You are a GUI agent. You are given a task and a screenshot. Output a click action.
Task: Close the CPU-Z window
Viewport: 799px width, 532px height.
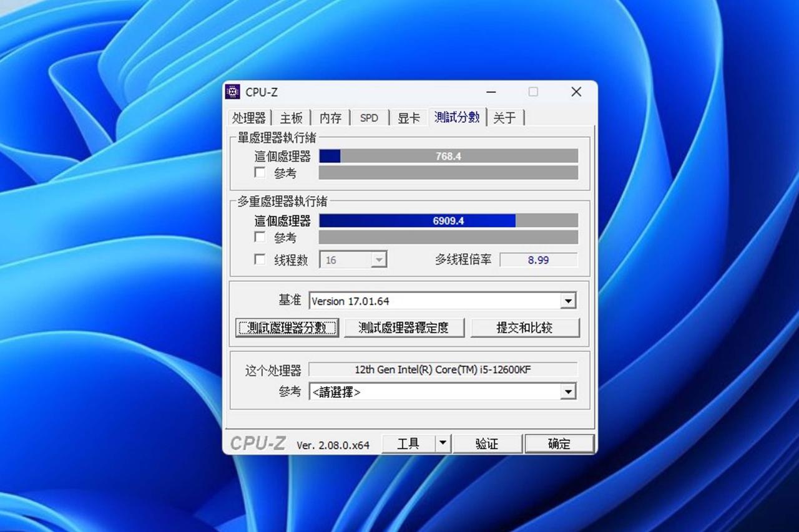click(576, 92)
